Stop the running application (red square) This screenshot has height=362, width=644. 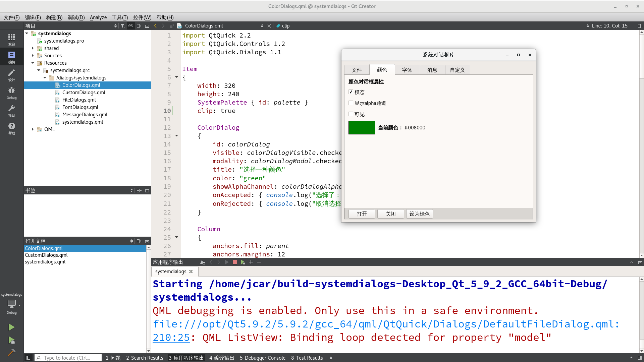click(235, 262)
